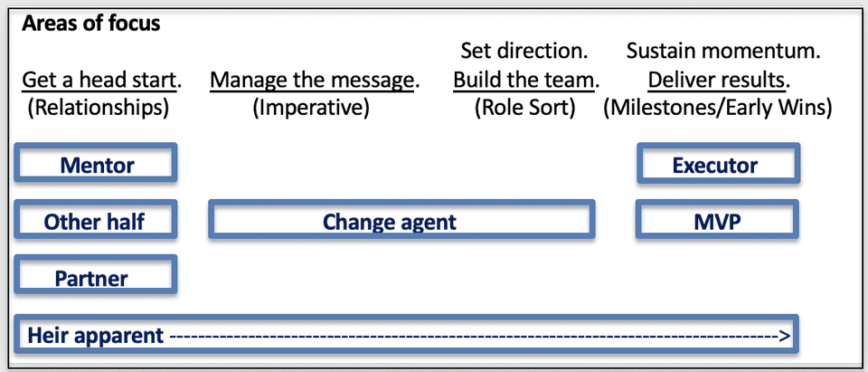This screenshot has height=372, width=868.
Task: Open the underlined Build the team heading
Action: pyautogui.click(x=525, y=80)
